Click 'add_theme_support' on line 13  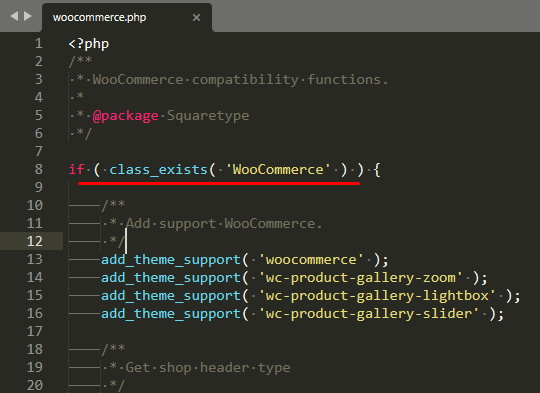coord(171,260)
